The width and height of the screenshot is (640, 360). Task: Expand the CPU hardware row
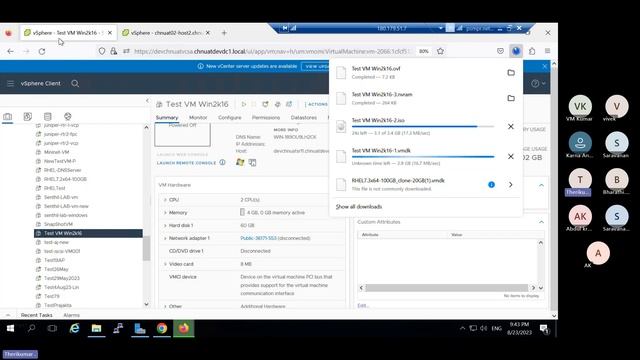[165, 200]
